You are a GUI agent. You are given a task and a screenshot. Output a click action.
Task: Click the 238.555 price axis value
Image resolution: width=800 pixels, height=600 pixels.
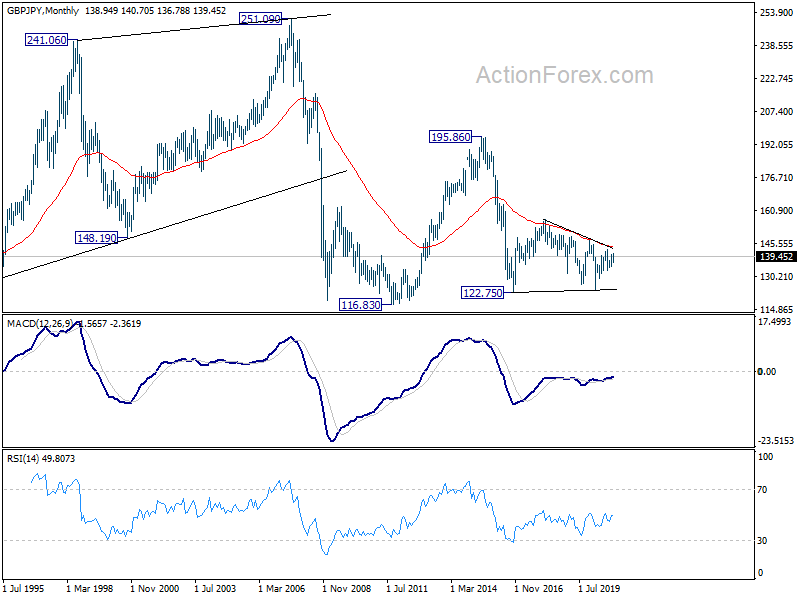(x=776, y=45)
